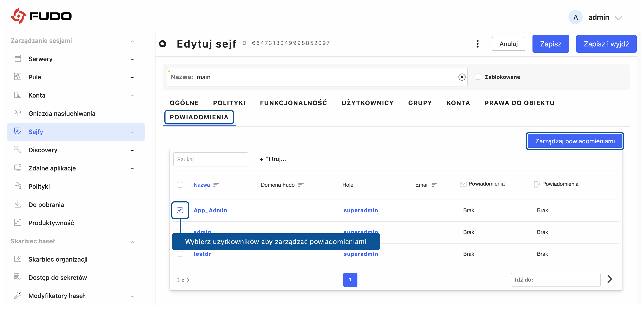Switch to the Użytkownicy tab
Viewport: 644px width, 310px height.
367,103
